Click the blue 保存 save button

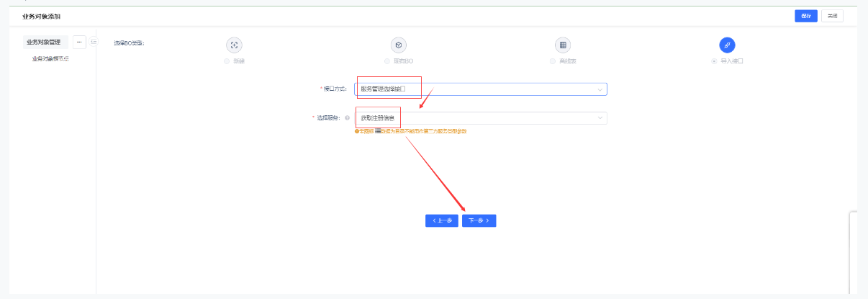pyautogui.click(x=805, y=16)
